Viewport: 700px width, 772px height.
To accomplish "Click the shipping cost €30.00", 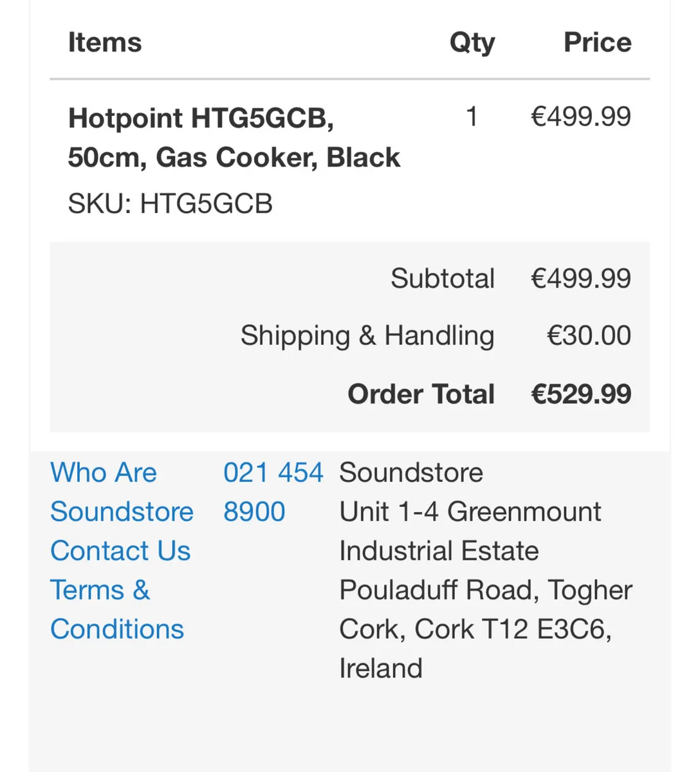I will point(587,335).
